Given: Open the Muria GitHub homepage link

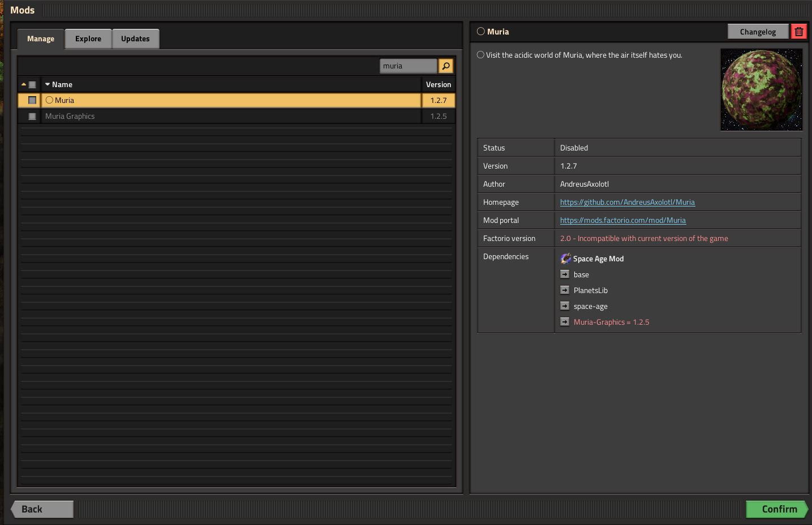Looking at the screenshot, I should pos(628,202).
